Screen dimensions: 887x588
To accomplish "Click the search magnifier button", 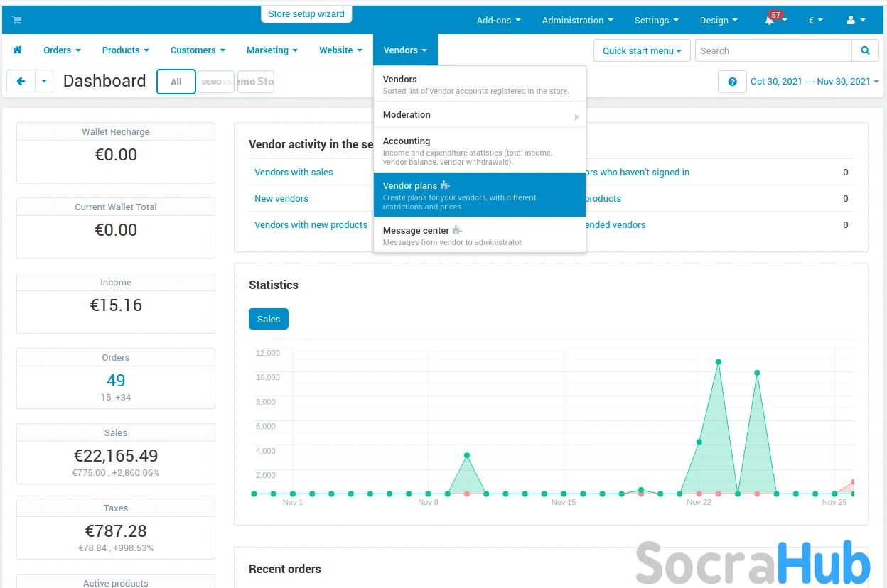I will point(865,50).
